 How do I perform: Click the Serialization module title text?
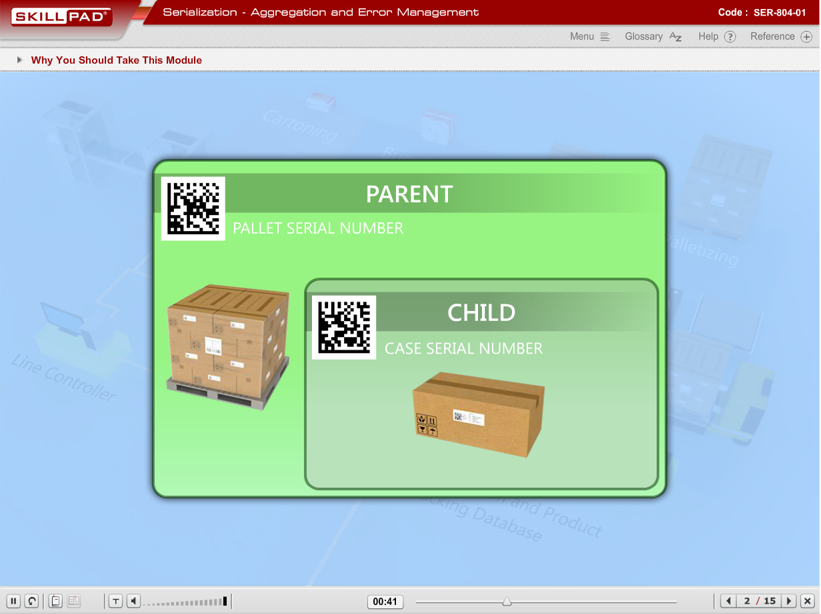click(320, 12)
